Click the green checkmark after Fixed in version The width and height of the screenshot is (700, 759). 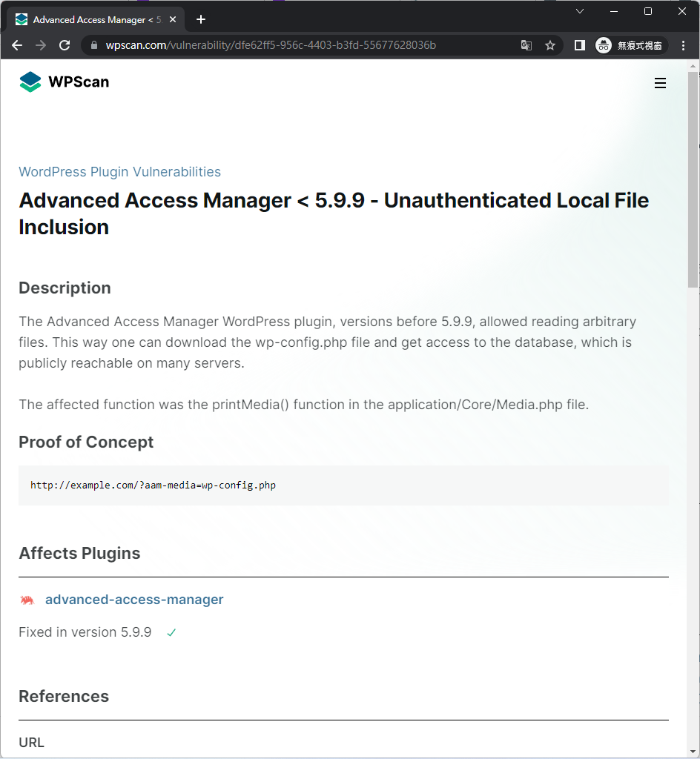coord(171,633)
